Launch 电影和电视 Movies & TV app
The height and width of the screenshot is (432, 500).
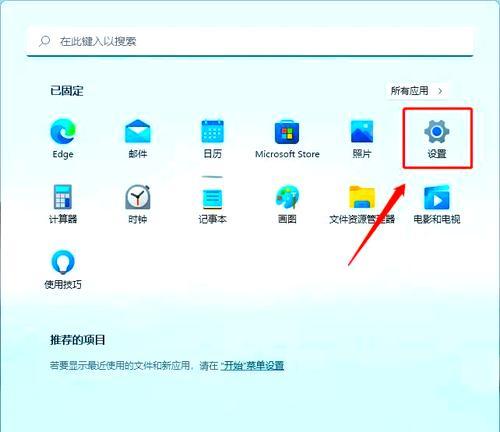point(437,204)
